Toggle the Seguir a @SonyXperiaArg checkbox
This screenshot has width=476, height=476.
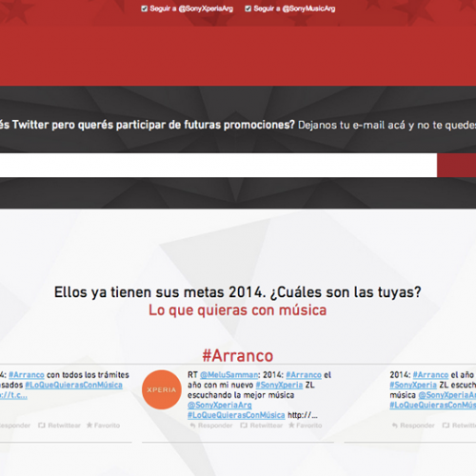tap(145, 9)
